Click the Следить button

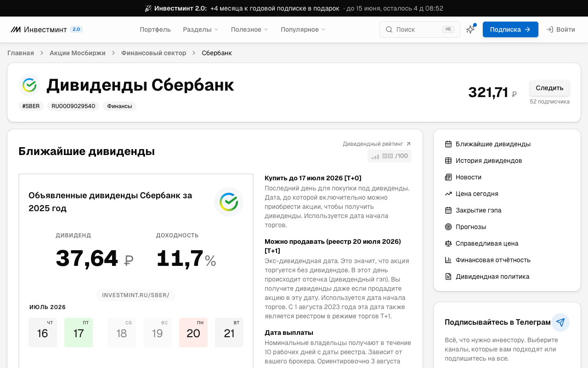click(549, 88)
